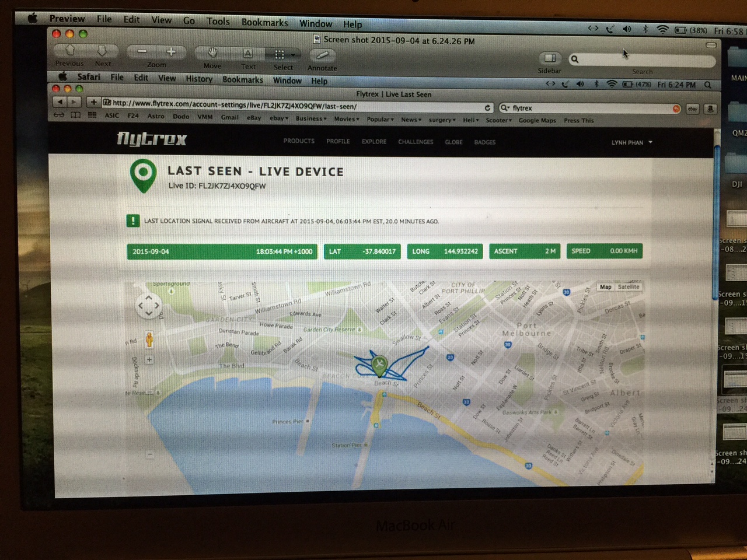This screenshot has width=747, height=560.
Task: Open the Google Maps bookmark
Action: point(537,121)
